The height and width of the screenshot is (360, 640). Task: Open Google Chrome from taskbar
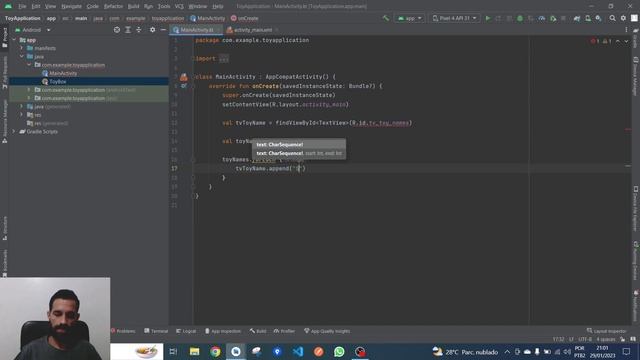(x=215, y=351)
